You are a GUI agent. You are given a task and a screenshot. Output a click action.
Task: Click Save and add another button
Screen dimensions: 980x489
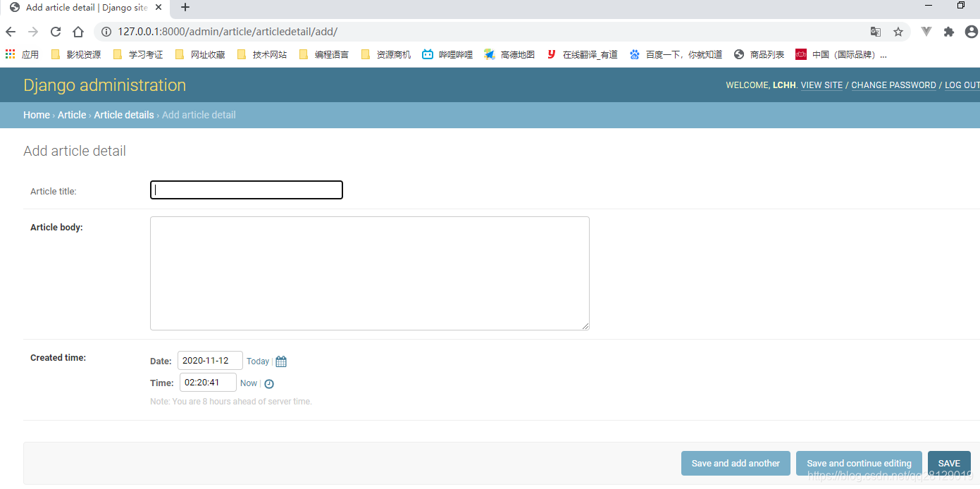pyautogui.click(x=736, y=464)
